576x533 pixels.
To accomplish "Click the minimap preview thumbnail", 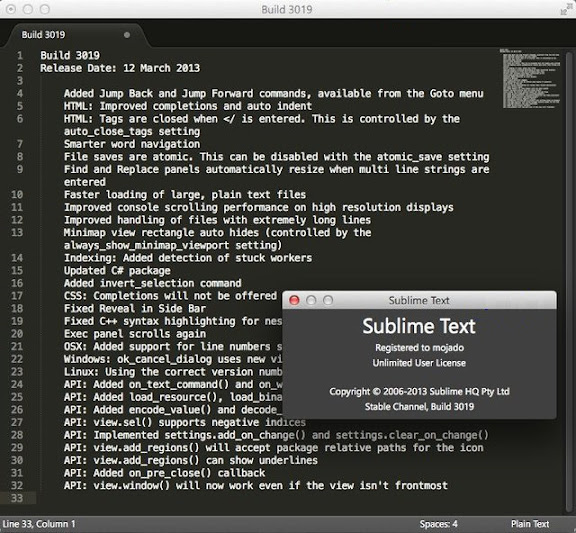I will 530,78.
